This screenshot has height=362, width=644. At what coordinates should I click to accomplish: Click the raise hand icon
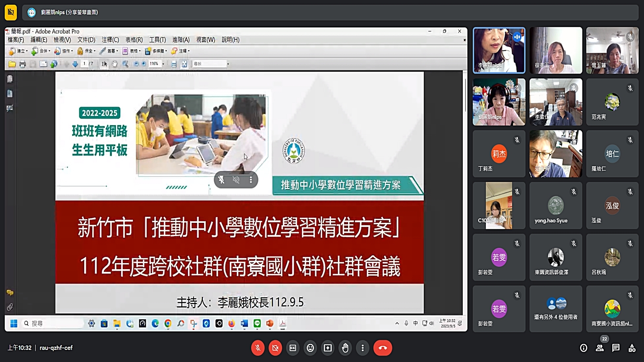pyautogui.click(x=345, y=348)
